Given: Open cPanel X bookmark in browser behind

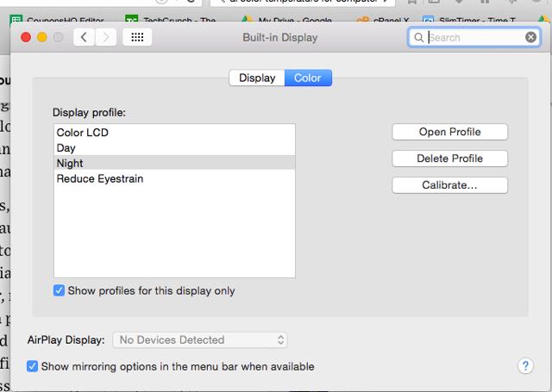Looking at the screenshot, I should 383,20.
